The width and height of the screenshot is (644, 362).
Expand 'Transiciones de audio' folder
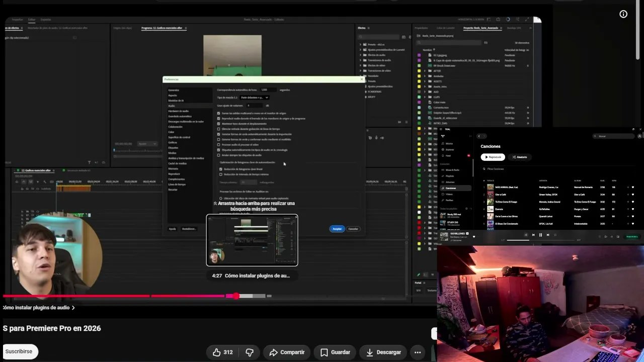coord(361,60)
